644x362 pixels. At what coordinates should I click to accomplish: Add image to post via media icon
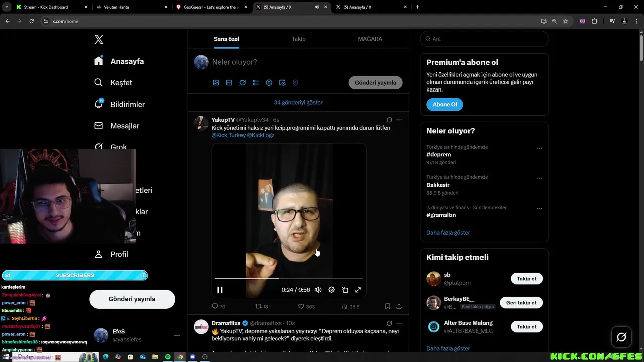click(x=216, y=83)
